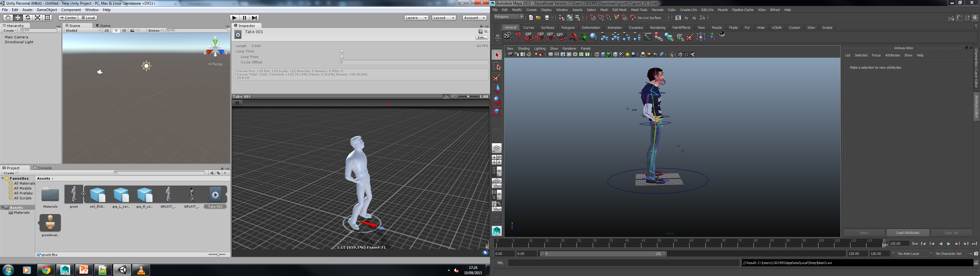Click the Playblast film reel shelf icon
The image size is (980, 276).
pos(508,36)
